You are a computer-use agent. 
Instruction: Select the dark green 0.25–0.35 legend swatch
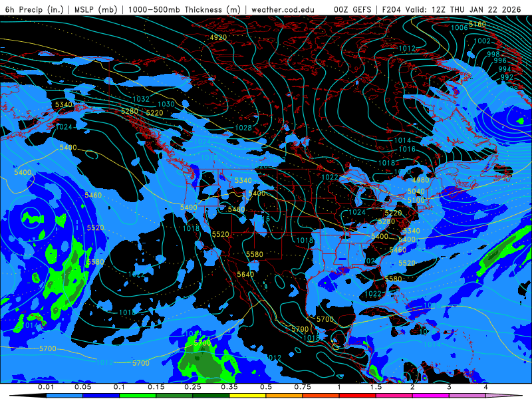(x=211, y=396)
